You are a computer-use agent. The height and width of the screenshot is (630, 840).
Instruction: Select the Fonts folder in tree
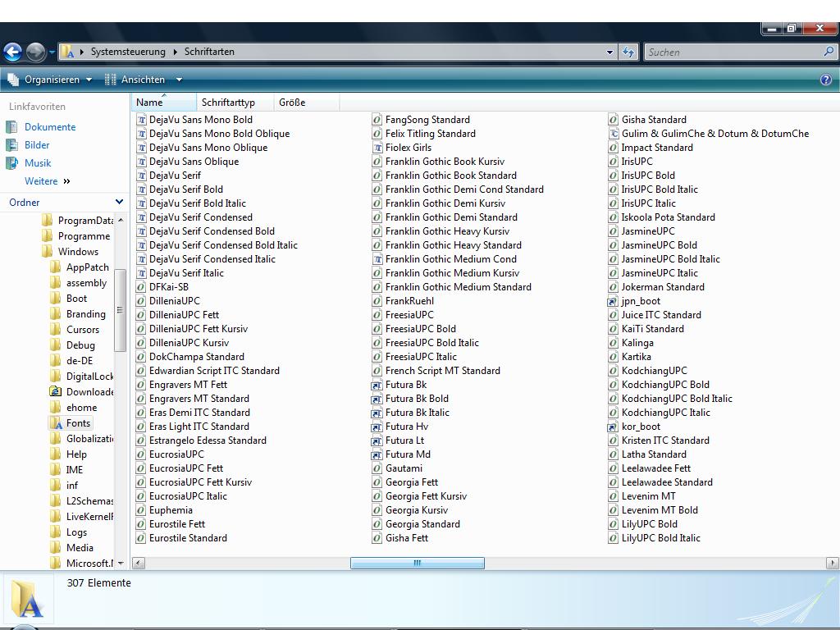pyautogui.click(x=78, y=423)
